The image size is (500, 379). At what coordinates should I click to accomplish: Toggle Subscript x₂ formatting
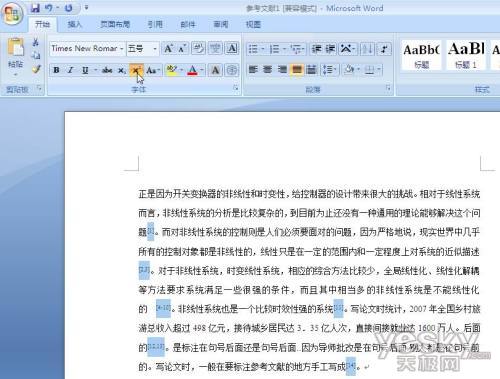(121, 70)
